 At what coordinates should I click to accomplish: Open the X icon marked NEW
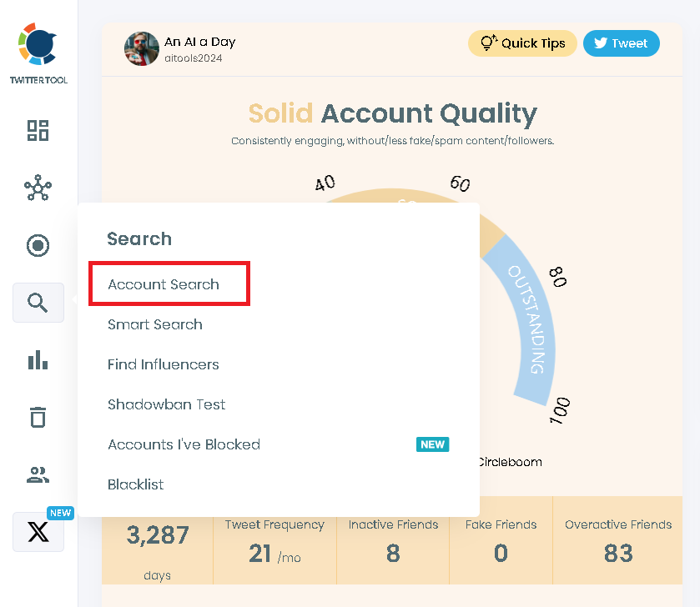coord(38,532)
